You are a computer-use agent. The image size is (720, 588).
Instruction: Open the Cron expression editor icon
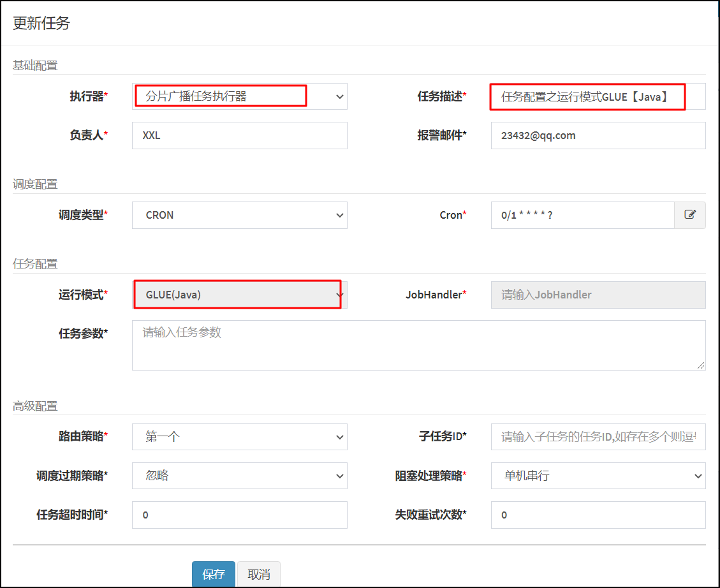(689, 215)
